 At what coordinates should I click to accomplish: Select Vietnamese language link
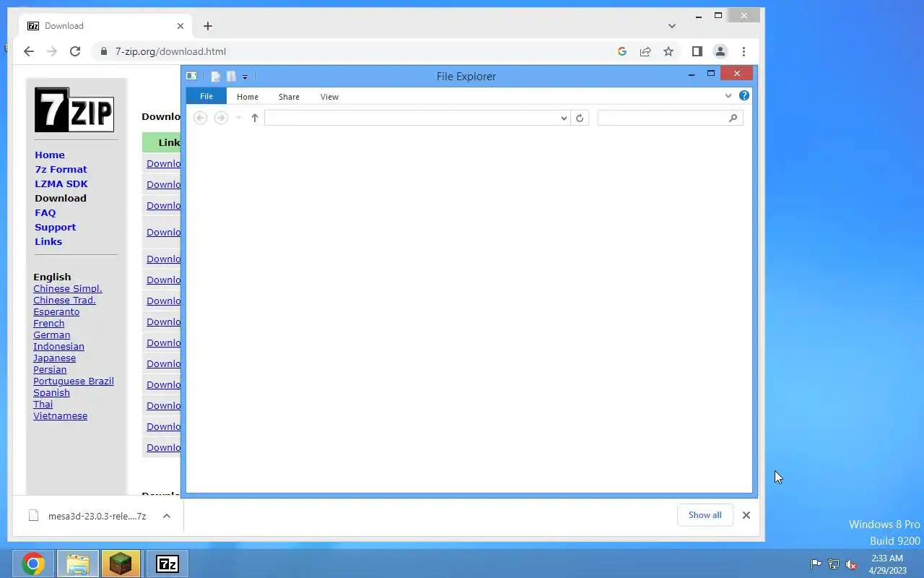60,415
